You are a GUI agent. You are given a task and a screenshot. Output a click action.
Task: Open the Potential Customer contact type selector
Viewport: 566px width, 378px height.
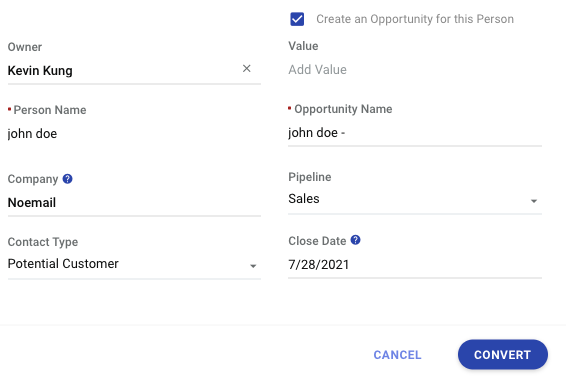134,264
